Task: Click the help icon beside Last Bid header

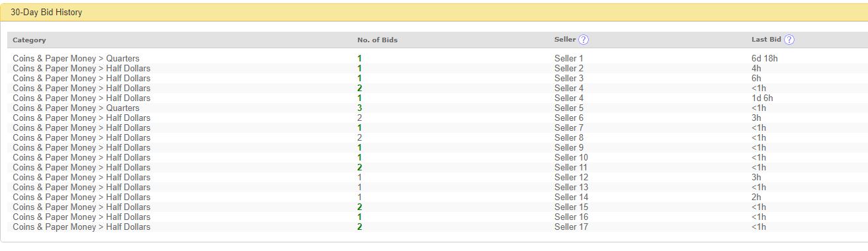Action: pyautogui.click(x=789, y=40)
